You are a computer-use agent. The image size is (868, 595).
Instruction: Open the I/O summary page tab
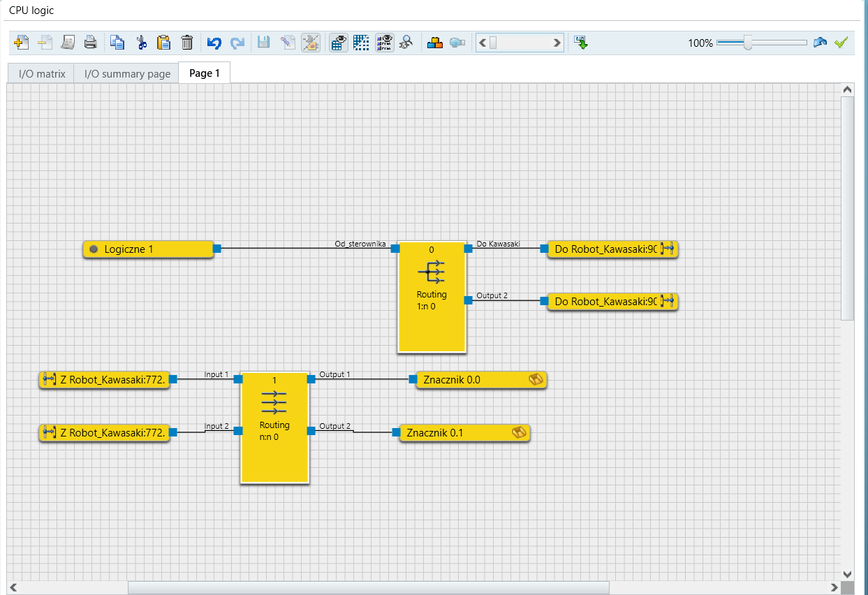[x=127, y=73]
